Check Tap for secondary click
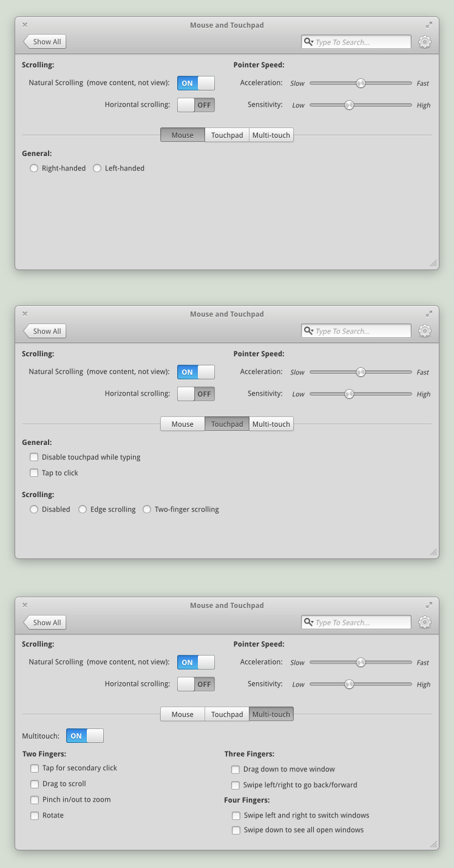The image size is (454, 868). click(x=35, y=768)
